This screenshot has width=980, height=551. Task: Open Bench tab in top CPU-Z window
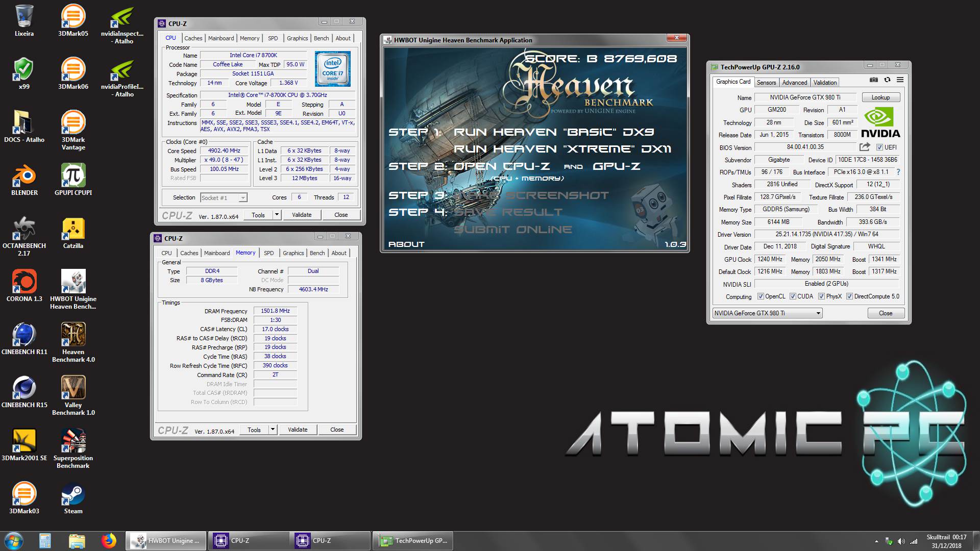(321, 38)
